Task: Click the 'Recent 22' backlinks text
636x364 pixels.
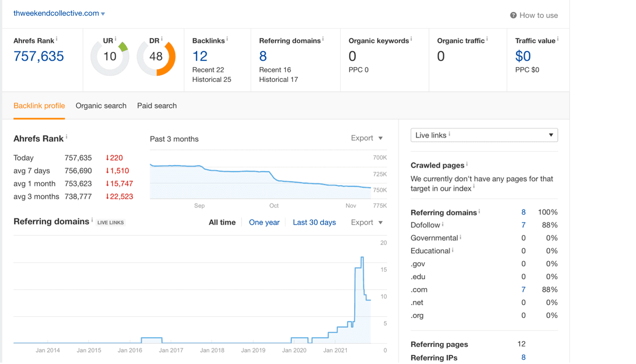Action: (208, 70)
